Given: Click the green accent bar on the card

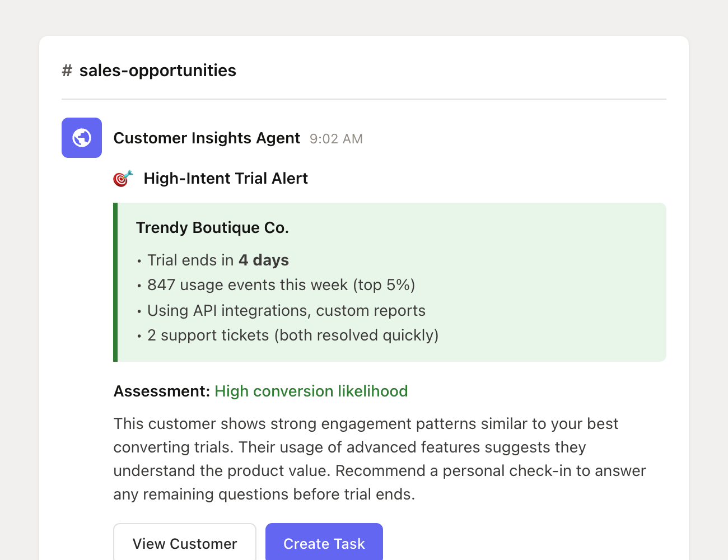Looking at the screenshot, I should coord(116,282).
